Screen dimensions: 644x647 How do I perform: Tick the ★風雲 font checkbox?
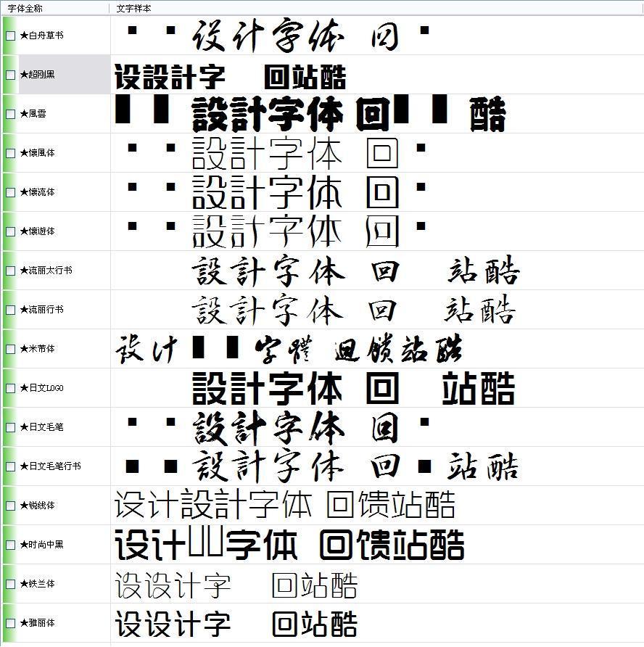(x=10, y=114)
